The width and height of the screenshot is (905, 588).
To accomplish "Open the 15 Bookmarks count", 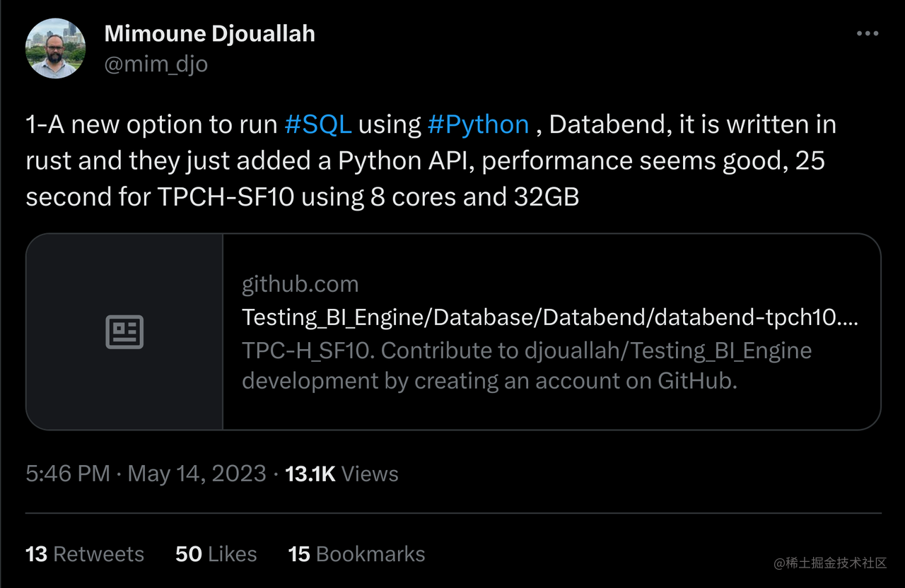I will pyautogui.click(x=356, y=554).
